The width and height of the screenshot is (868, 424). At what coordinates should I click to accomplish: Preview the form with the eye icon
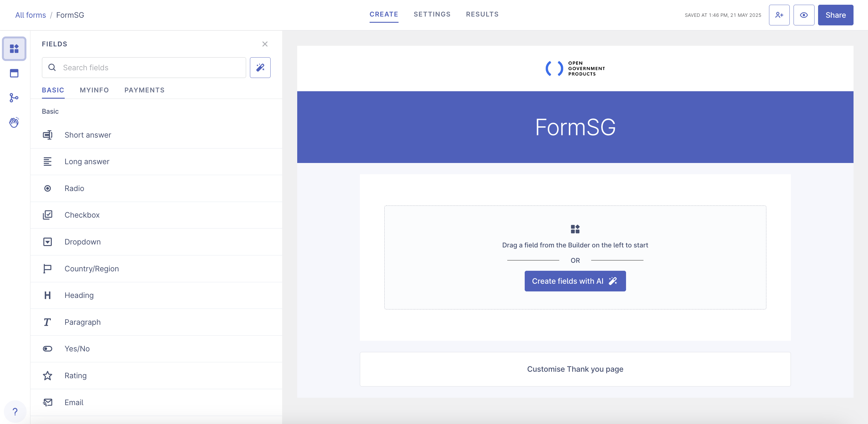803,15
